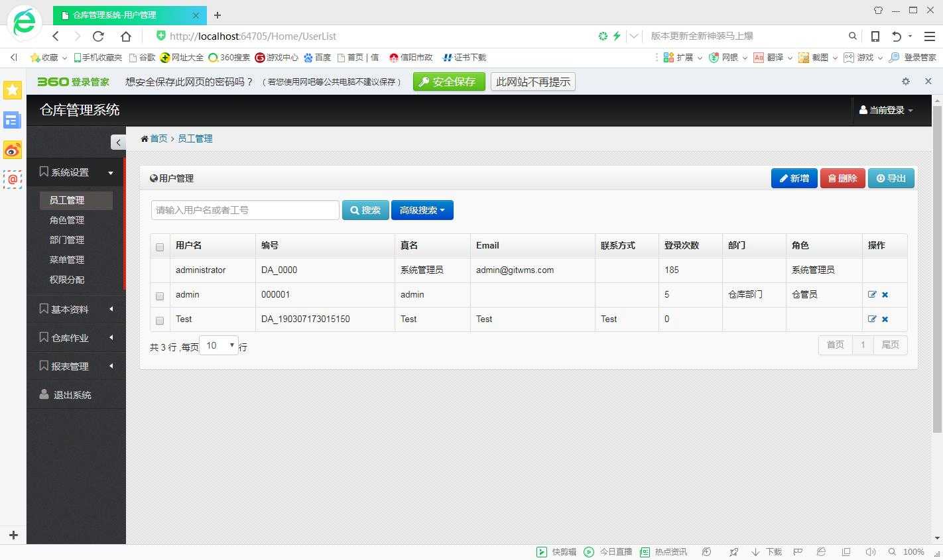The width and height of the screenshot is (943, 560).
Task: Open the 部门管理 menu item
Action: (x=67, y=240)
